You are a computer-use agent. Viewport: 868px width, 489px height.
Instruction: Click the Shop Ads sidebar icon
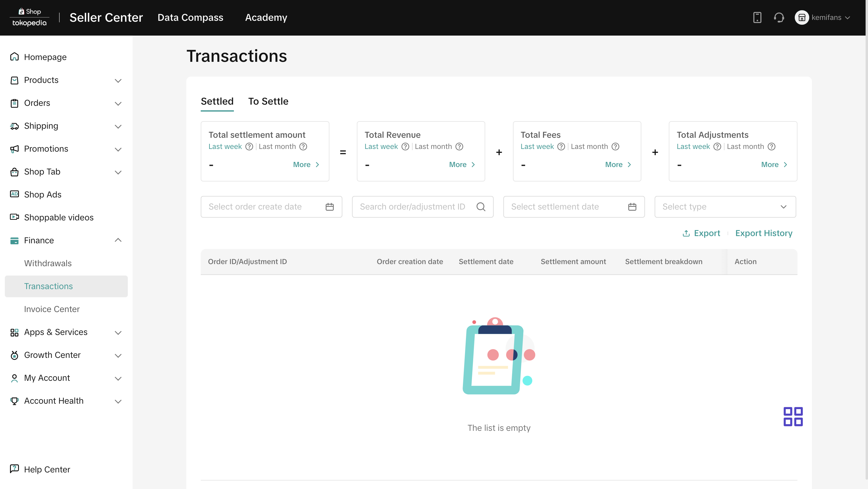click(x=14, y=194)
